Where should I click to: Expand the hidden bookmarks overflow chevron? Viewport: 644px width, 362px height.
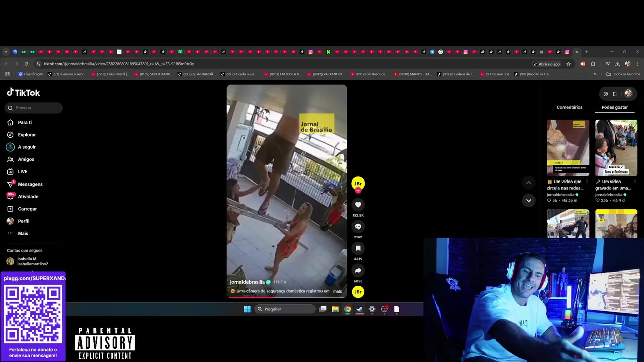point(595,74)
